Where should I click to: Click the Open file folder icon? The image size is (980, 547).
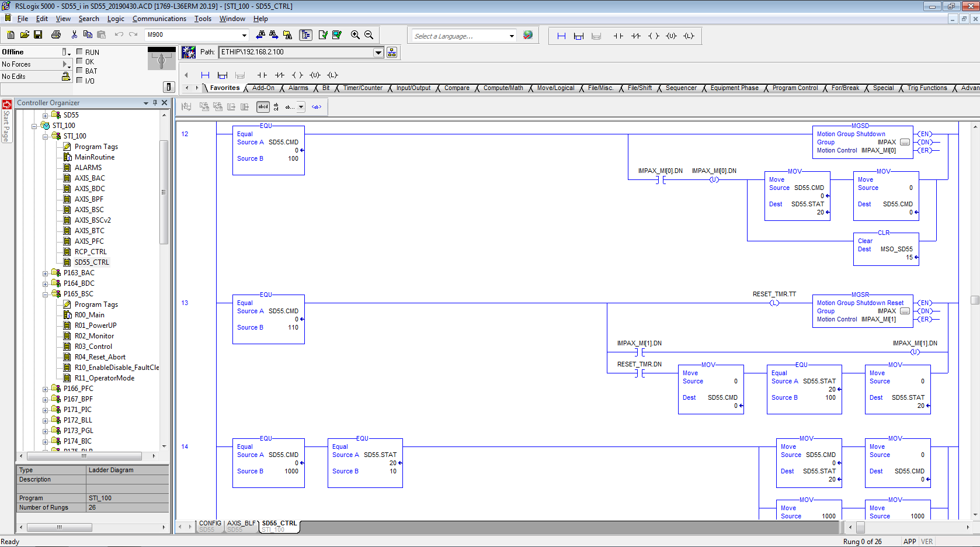pyautogui.click(x=25, y=35)
